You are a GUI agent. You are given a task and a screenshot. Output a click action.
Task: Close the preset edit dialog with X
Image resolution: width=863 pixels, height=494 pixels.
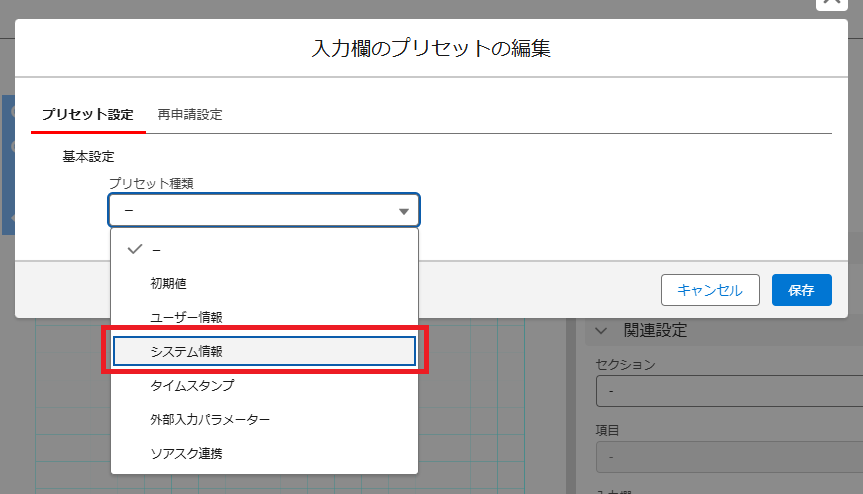(832, 3)
